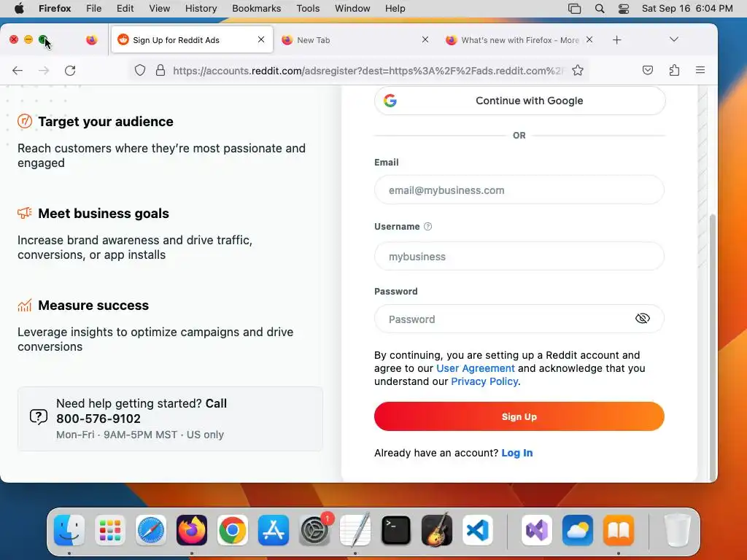
Task: Click the 800-576-9102 phone number
Action: click(x=98, y=419)
